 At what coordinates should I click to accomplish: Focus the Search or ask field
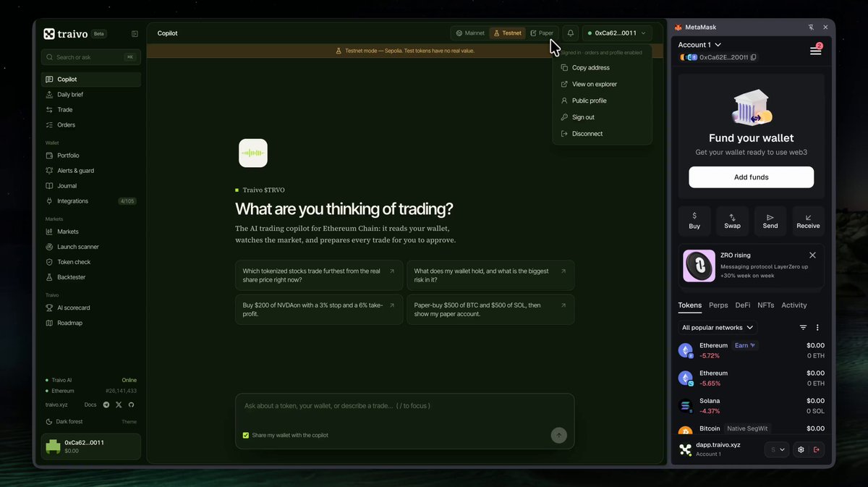(91, 57)
